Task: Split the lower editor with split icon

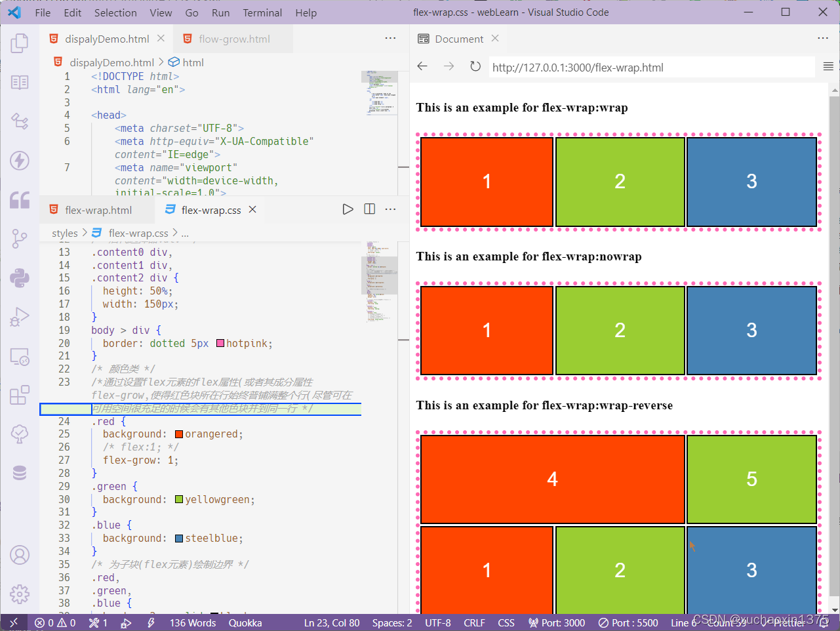Action: 370,209
